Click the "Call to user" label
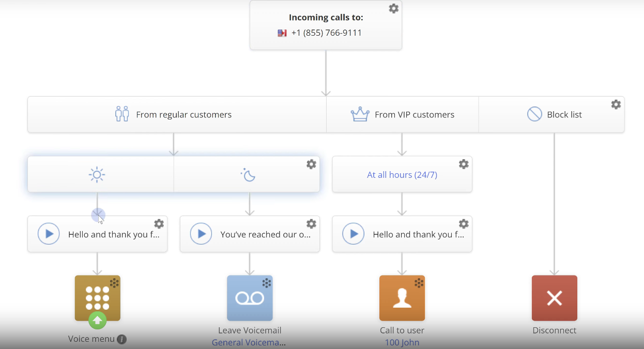Screen dimensions: 644x349 [x=402, y=330]
